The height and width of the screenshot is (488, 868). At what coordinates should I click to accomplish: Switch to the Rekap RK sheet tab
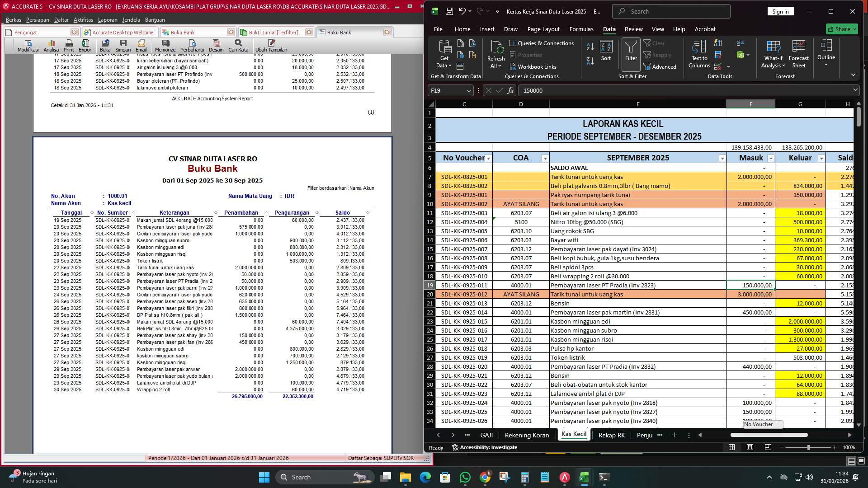[x=611, y=435]
